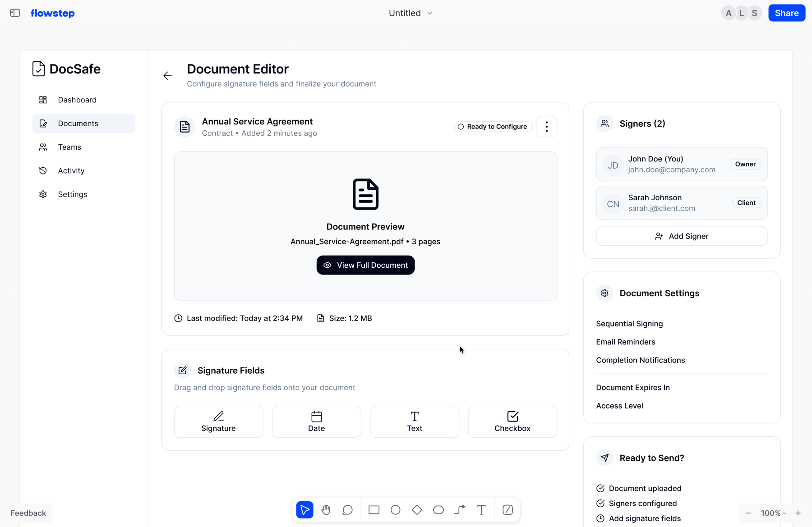The width and height of the screenshot is (812, 527).
Task: Go to Teams section
Action: pyautogui.click(x=83, y=147)
